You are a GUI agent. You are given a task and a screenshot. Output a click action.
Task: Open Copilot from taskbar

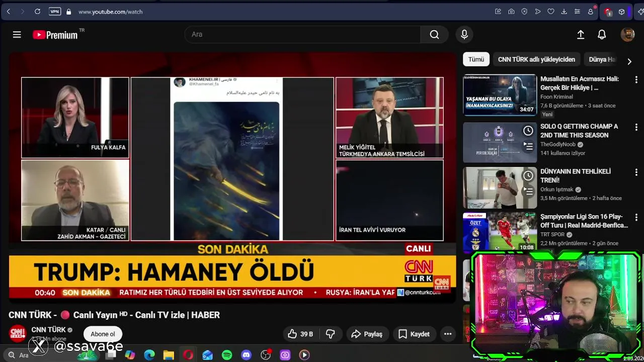(130, 355)
